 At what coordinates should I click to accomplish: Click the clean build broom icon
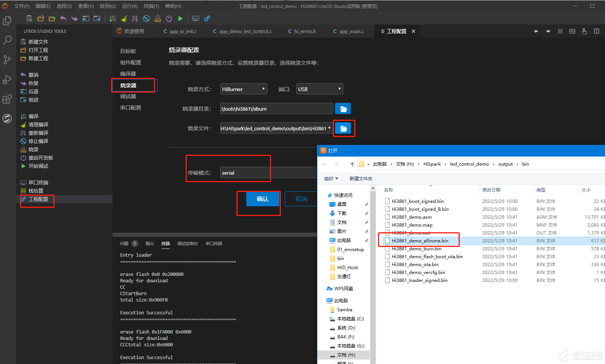coord(124,18)
